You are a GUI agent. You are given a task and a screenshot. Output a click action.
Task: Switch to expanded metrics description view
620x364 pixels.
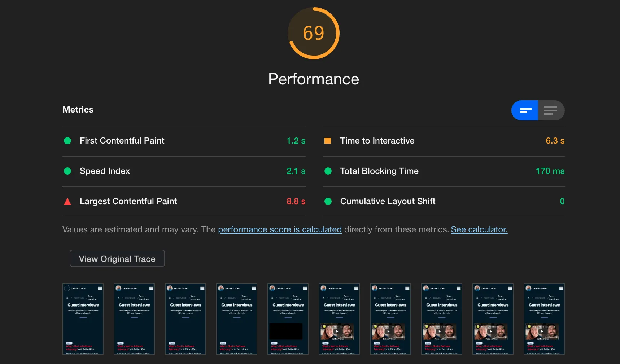click(x=551, y=110)
